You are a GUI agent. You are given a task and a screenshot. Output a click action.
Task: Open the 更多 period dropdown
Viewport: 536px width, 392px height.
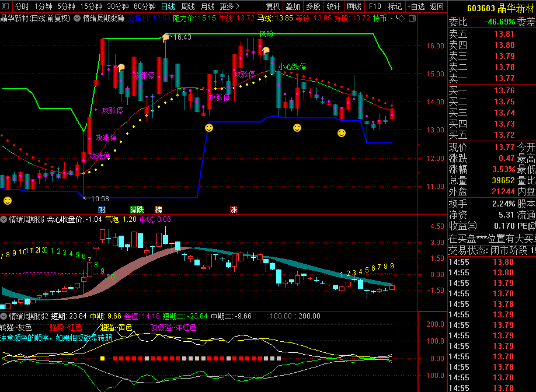229,6
